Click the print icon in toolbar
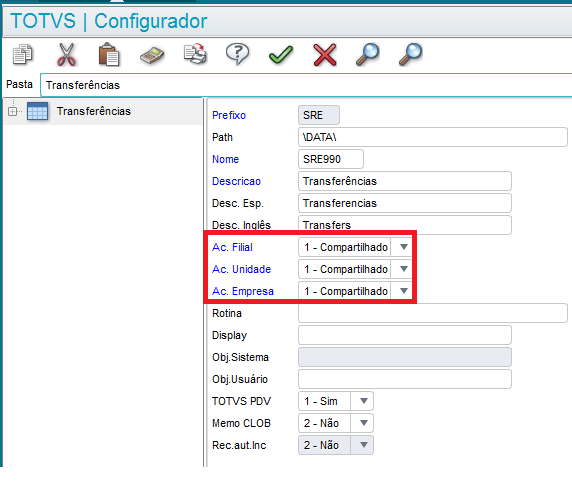Screen dimensions: 572x493 [x=196, y=54]
